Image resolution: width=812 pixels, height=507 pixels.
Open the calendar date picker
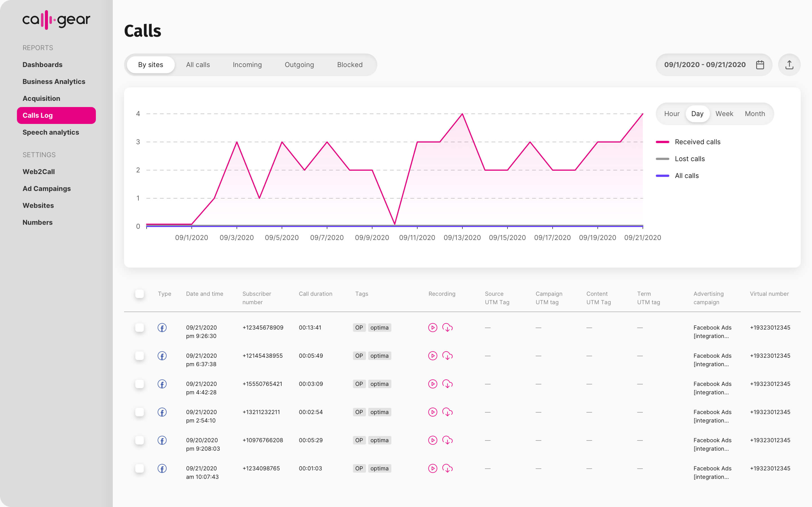coord(760,65)
